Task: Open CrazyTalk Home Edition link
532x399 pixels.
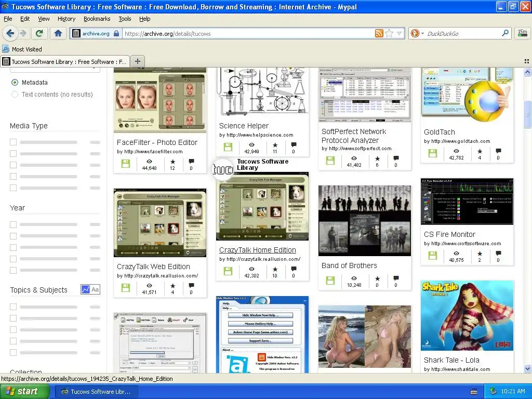Action: [x=258, y=250]
